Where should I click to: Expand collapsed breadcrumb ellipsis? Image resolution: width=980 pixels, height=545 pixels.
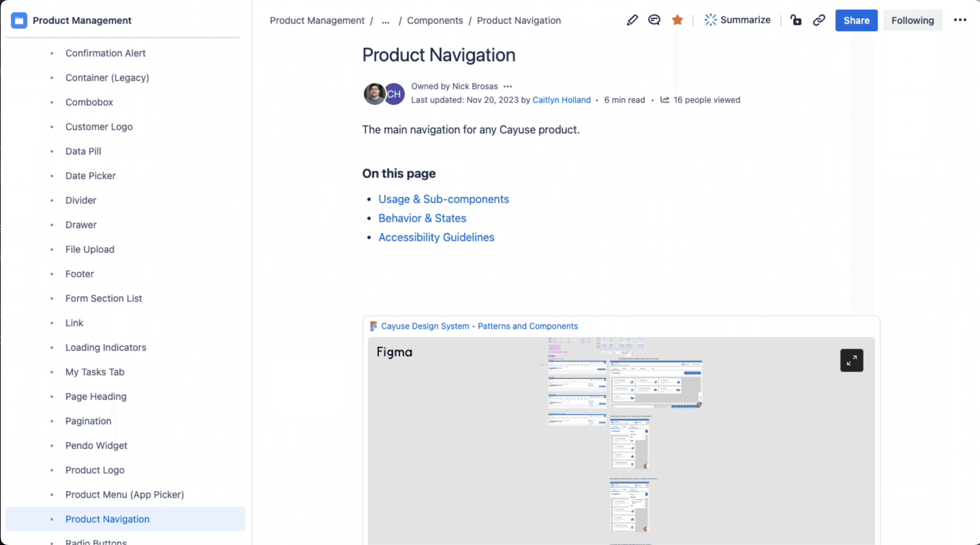click(x=385, y=21)
